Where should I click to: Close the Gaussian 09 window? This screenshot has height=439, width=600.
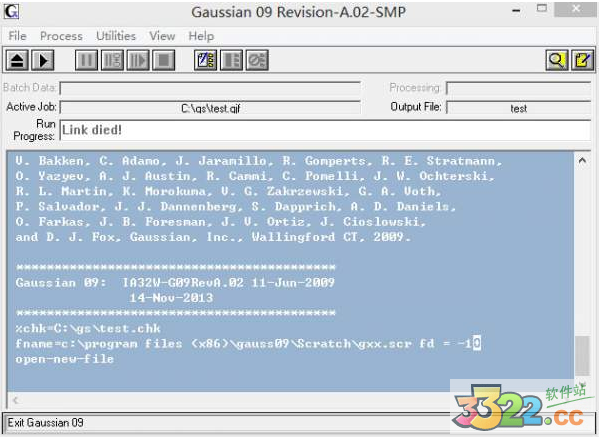[x=576, y=9]
